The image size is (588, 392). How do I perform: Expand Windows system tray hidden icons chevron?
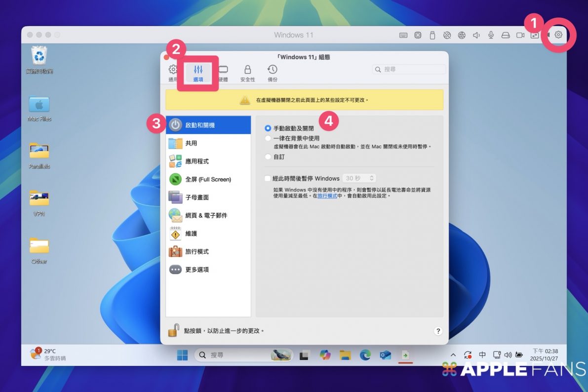(453, 355)
